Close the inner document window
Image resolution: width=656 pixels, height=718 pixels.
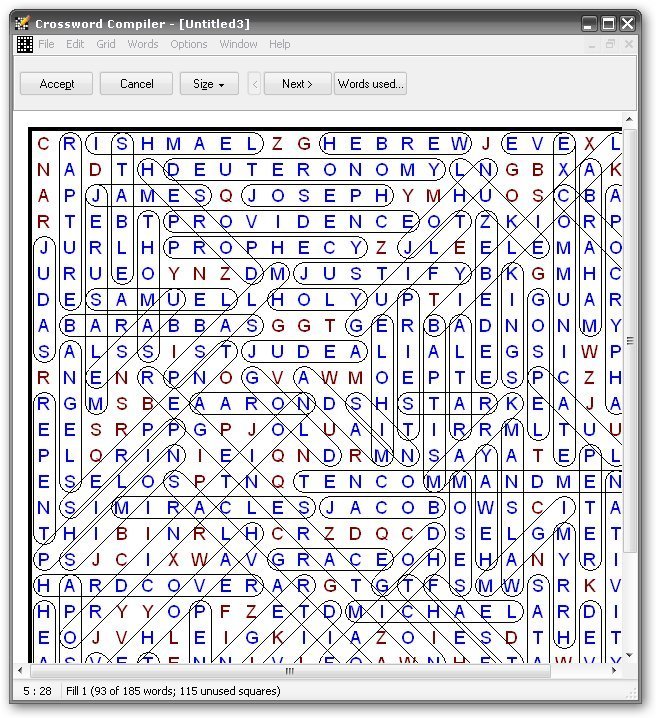629,44
